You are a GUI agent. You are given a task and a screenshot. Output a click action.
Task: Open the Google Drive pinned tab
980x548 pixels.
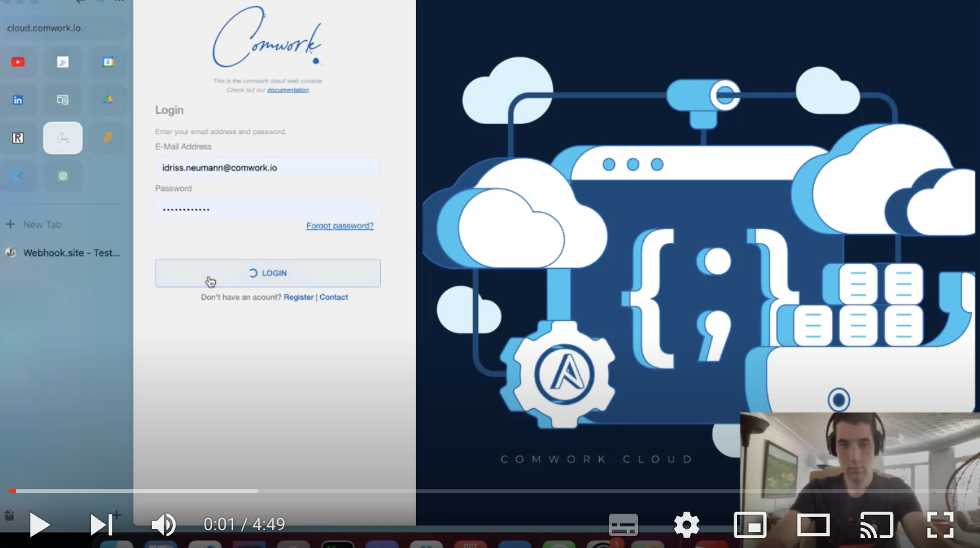tap(108, 100)
